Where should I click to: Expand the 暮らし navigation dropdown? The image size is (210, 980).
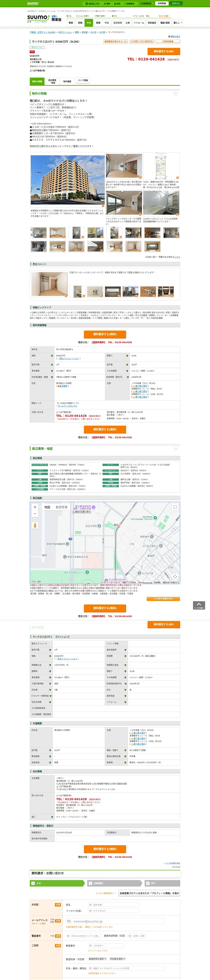pyautogui.click(x=177, y=23)
